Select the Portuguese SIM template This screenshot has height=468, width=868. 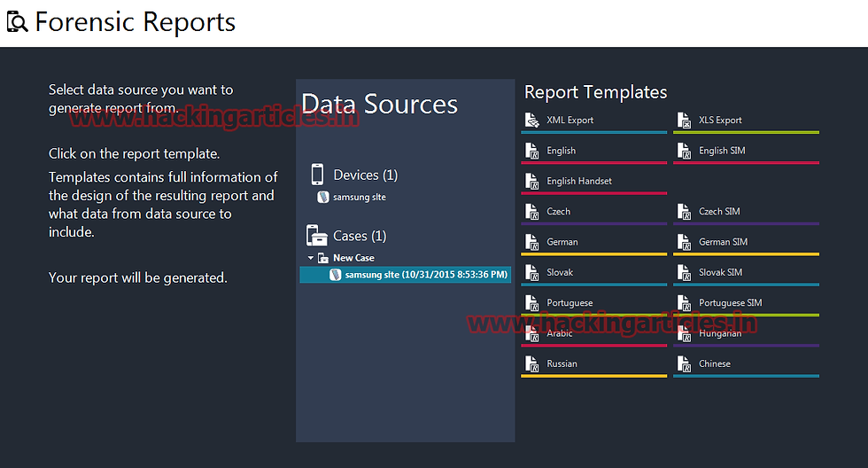(x=746, y=305)
